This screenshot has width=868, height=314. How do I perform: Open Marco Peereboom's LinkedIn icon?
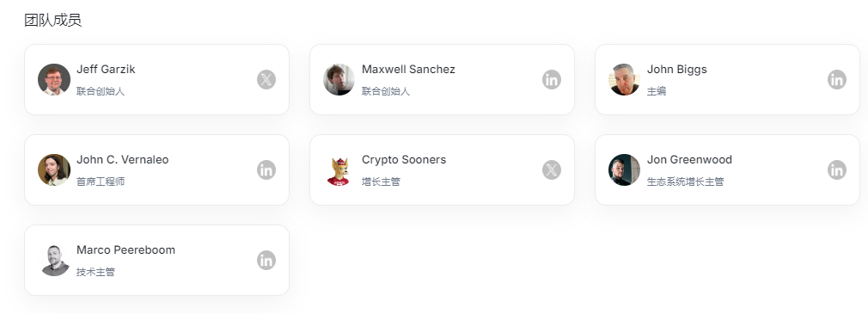click(x=266, y=261)
